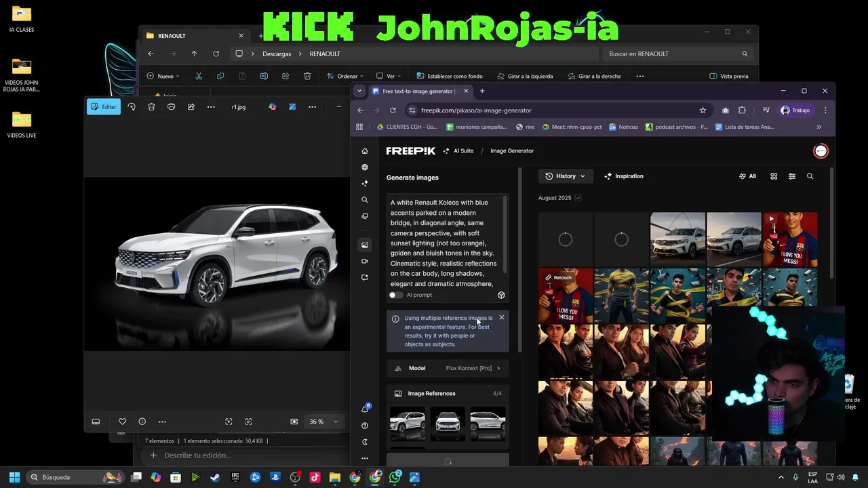Screen dimensions: 868x488
Task: Select RENAOULT tab in File Explorer
Action: point(196,36)
